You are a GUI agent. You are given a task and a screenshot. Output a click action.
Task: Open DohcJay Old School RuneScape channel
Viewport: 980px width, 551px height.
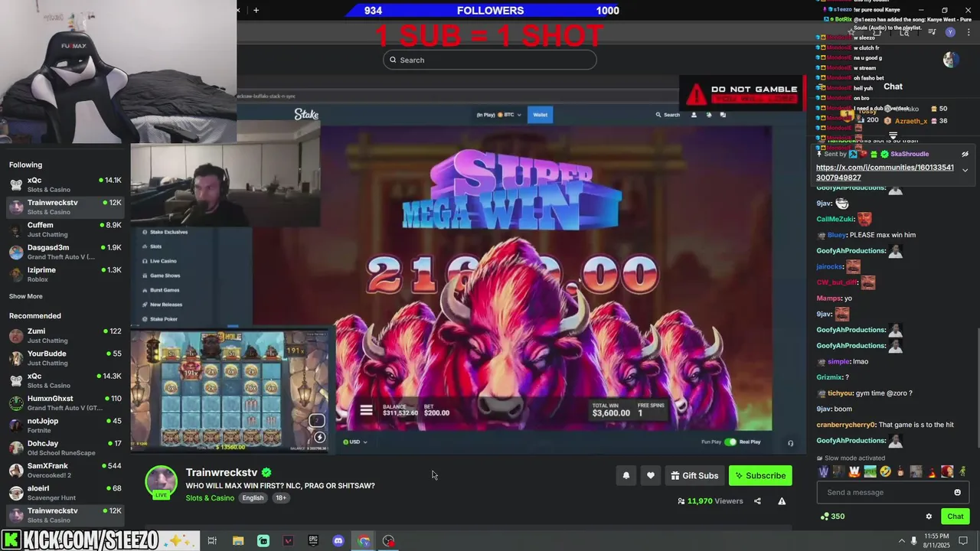click(x=64, y=448)
